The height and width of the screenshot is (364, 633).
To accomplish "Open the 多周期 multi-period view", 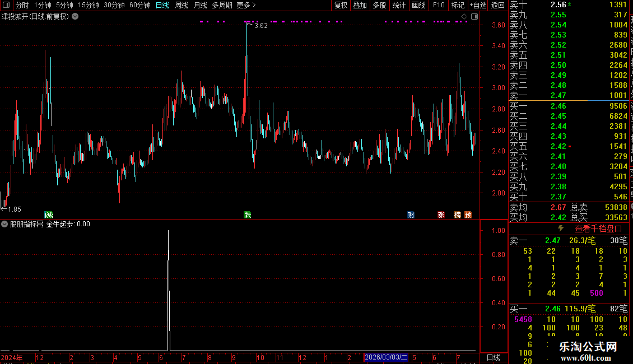I will pos(222,5).
